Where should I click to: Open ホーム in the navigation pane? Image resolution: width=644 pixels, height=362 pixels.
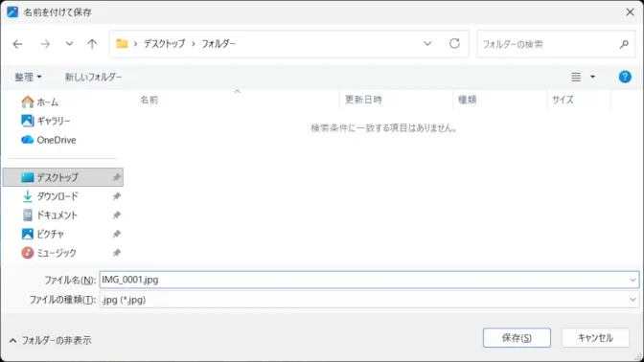point(40,102)
